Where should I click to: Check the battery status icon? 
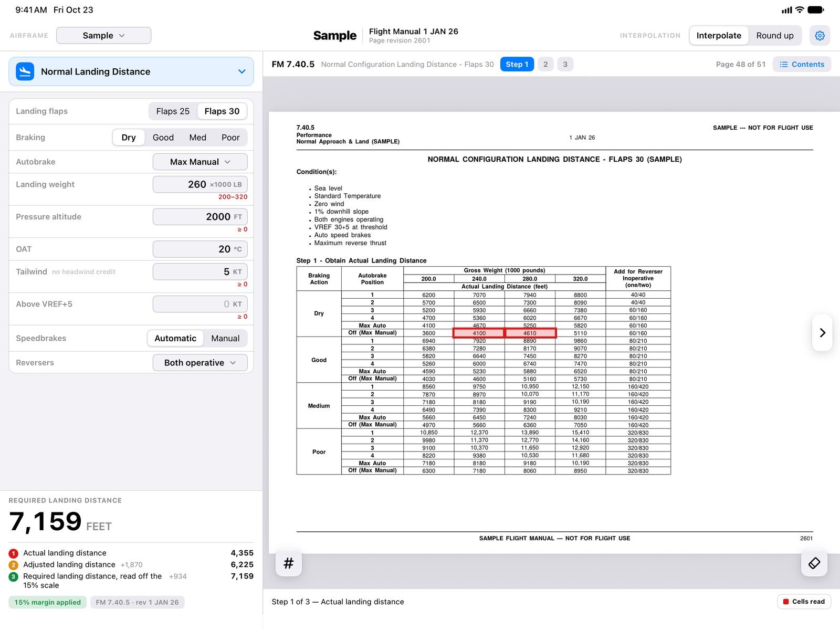tap(816, 9)
